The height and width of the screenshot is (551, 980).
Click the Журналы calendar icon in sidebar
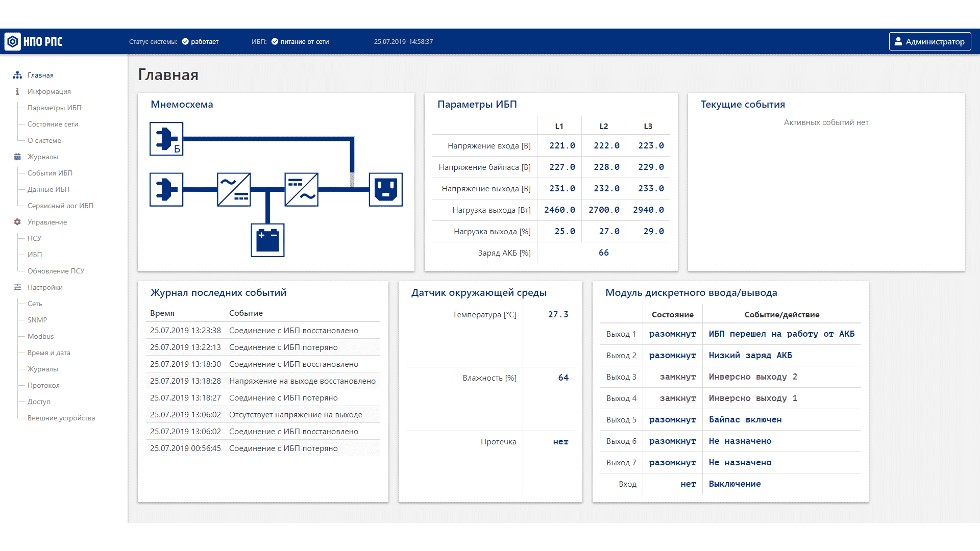tap(17, 157)
